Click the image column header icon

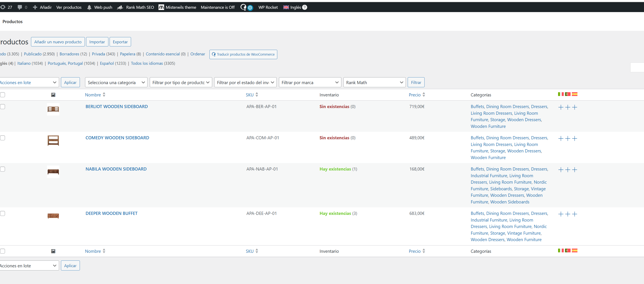pyautogui.click(x=53, y=95)
